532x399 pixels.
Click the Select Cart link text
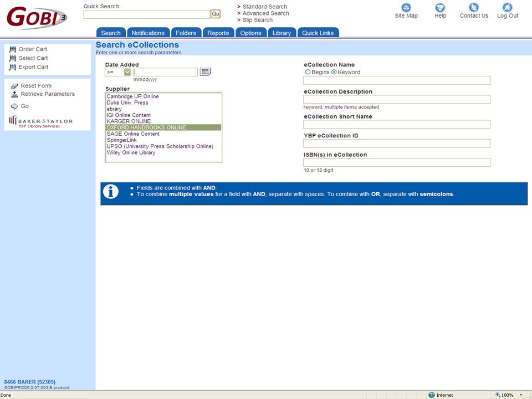[x=33, y=58]
